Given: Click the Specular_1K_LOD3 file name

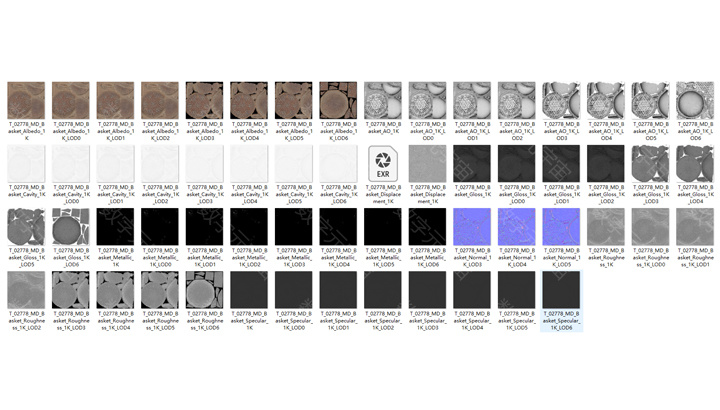Looking at the screenshot, I should (427, 320).
